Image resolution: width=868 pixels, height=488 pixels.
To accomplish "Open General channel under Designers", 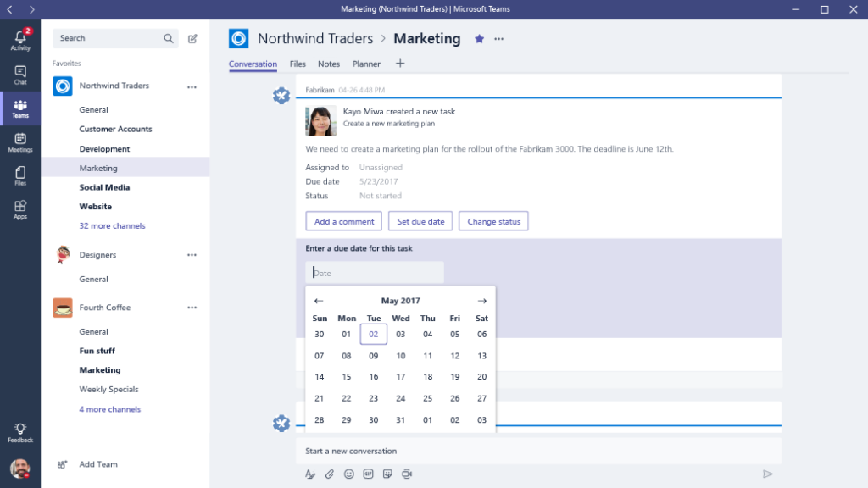I will click(93, 280).
